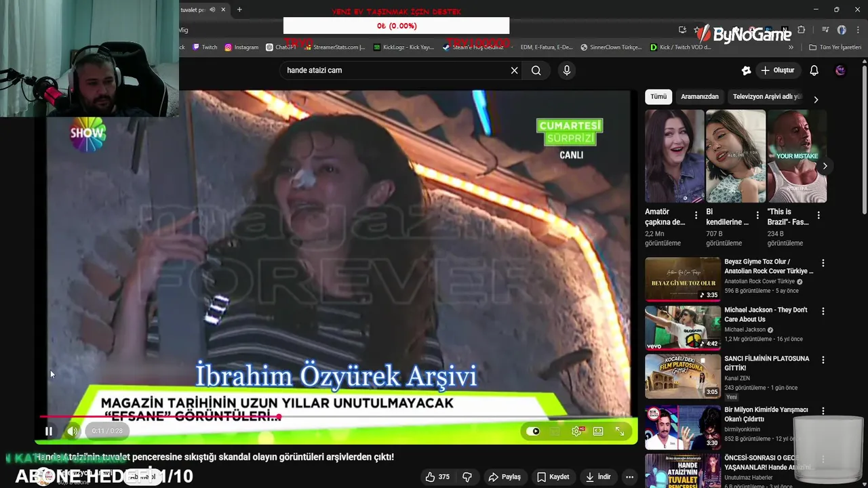Open Oluştur create button
This screenshot has width=868, height=488.
point(778,70)
